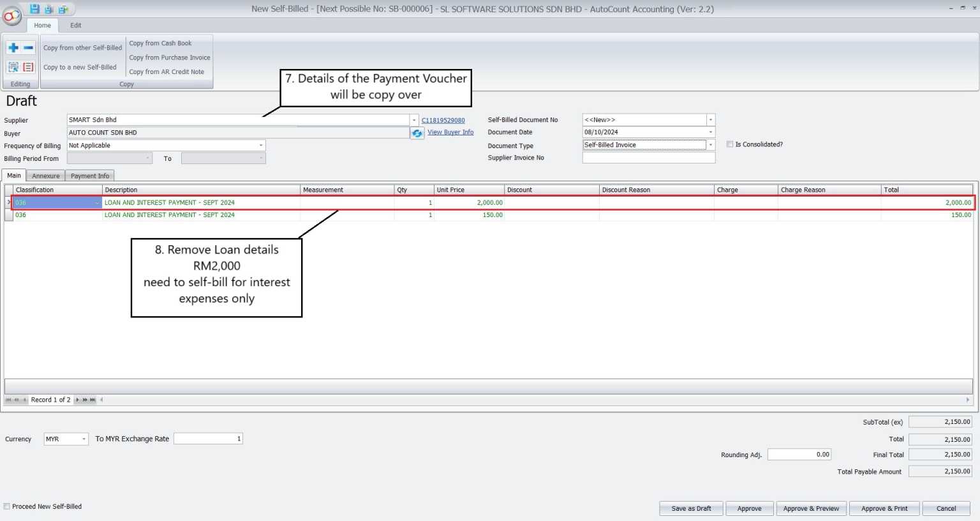This screenshot has height=521, width=980.
Task: Click the Rounding Adj. input field
Action: pos(799,455)
